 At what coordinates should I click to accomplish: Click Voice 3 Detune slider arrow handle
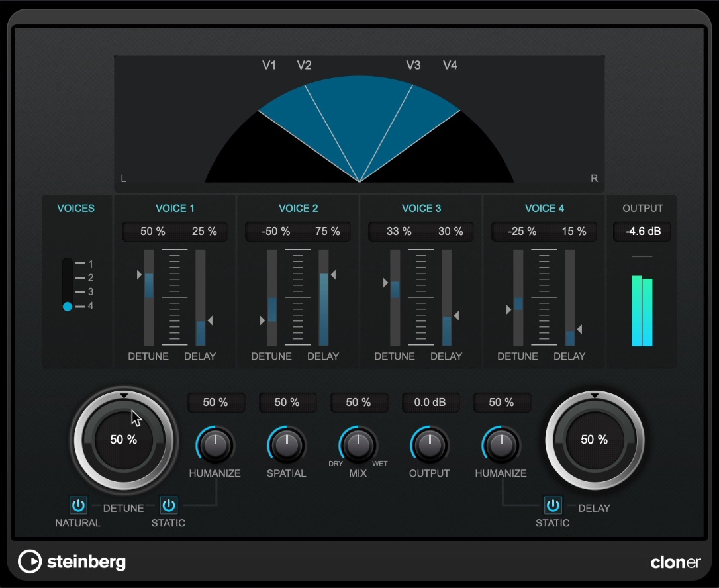click(x=385, y=283)
